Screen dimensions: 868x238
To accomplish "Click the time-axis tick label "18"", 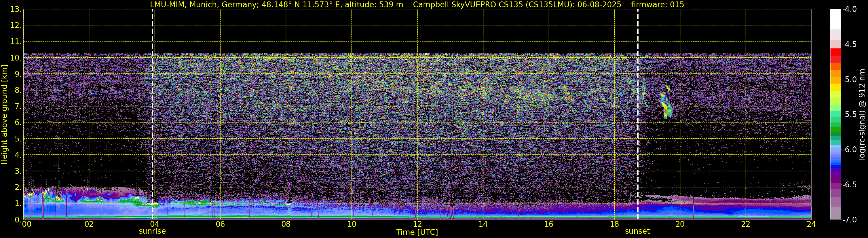I will click(614, 224).
